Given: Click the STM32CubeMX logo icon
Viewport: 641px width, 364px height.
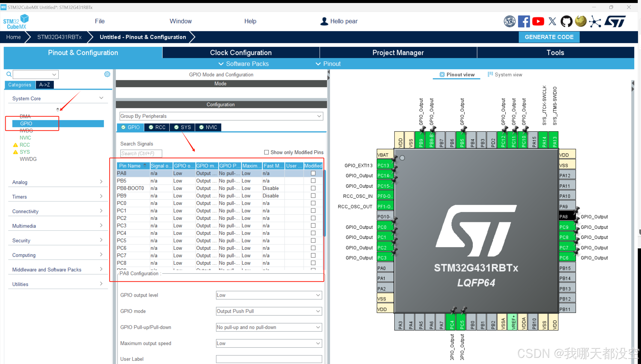Looking at the screenshot, I should coord(16,22).
